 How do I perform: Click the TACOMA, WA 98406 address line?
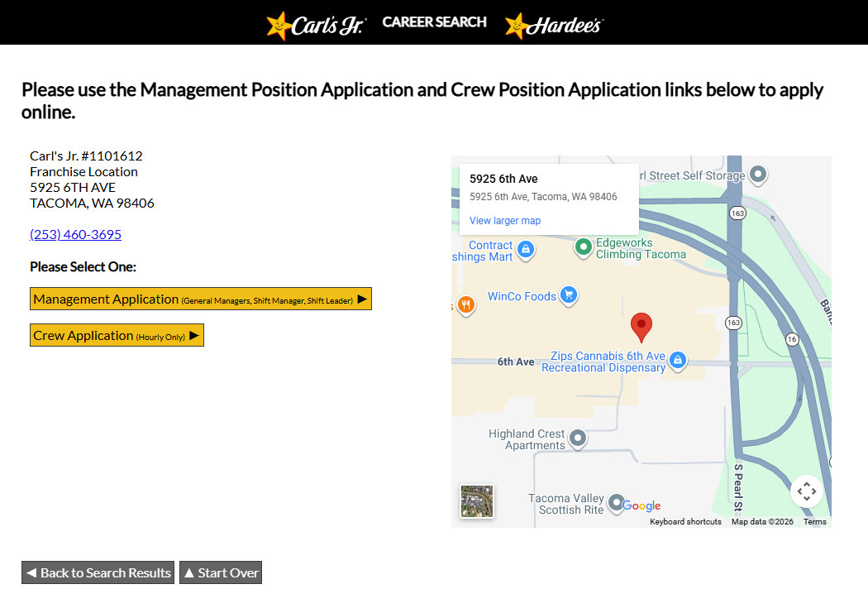point(92,204)
